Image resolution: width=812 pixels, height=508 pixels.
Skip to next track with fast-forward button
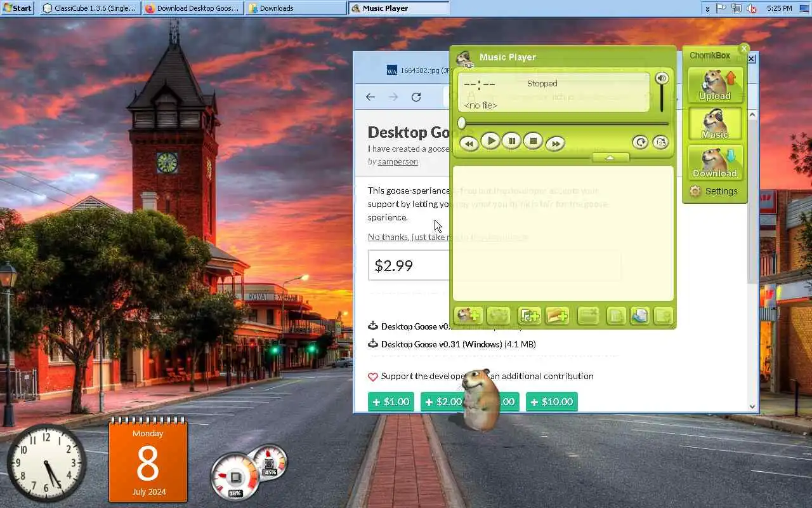click(x=554, y=144)
